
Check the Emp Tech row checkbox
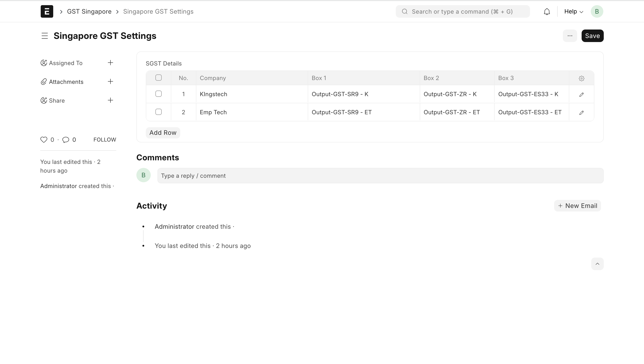coord(159,112)
